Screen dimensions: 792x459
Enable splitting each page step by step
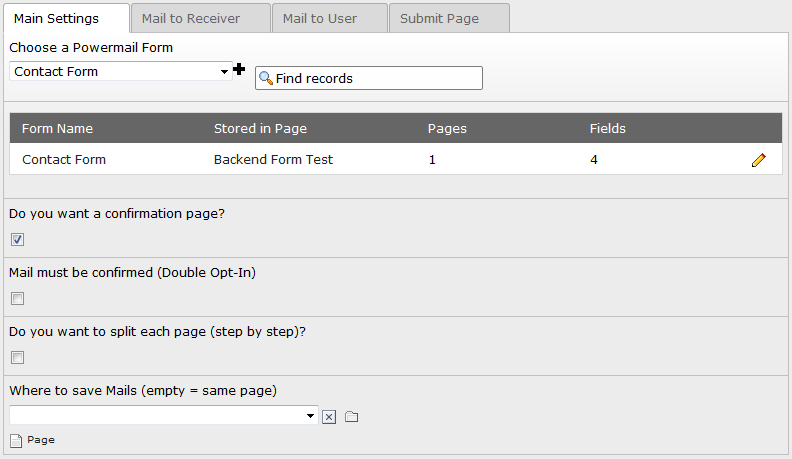click(17, 357)
